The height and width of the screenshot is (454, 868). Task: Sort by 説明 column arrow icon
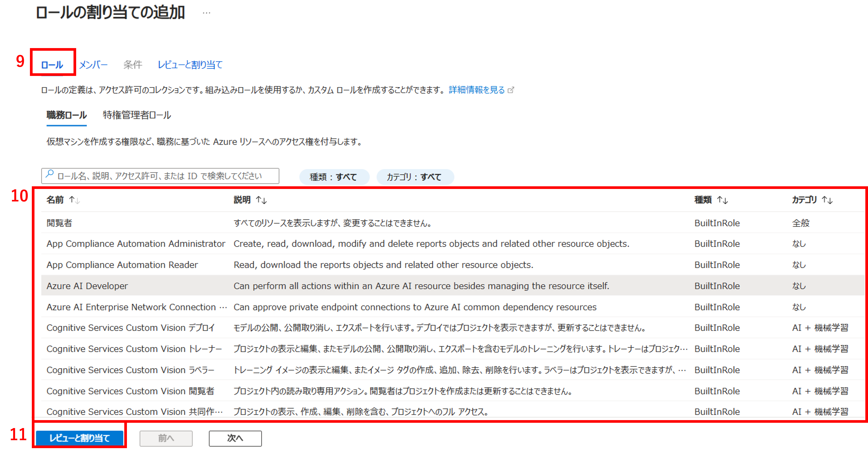[261, 200]
